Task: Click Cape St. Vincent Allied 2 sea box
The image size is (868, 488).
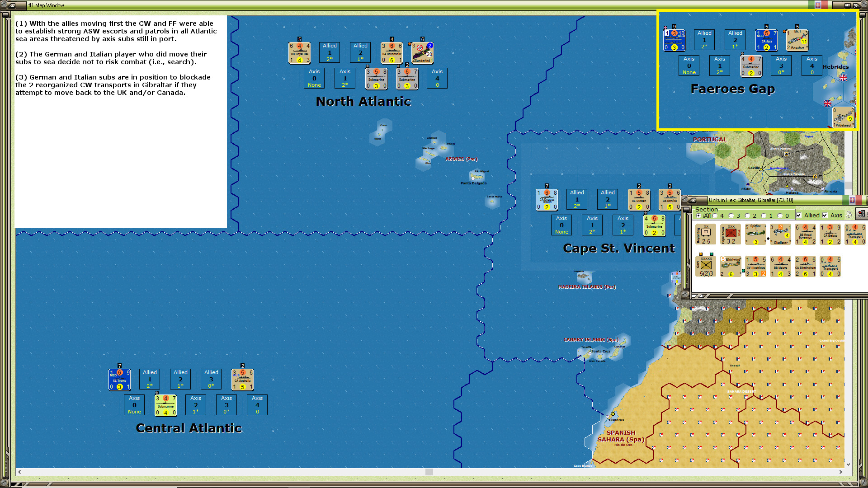Action: tap(608, 199)
